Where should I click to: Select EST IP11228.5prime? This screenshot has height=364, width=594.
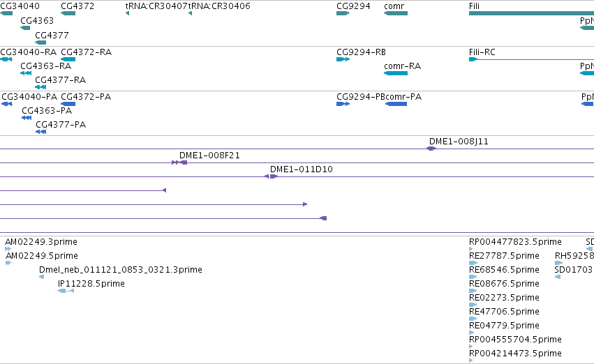point(66,291)
